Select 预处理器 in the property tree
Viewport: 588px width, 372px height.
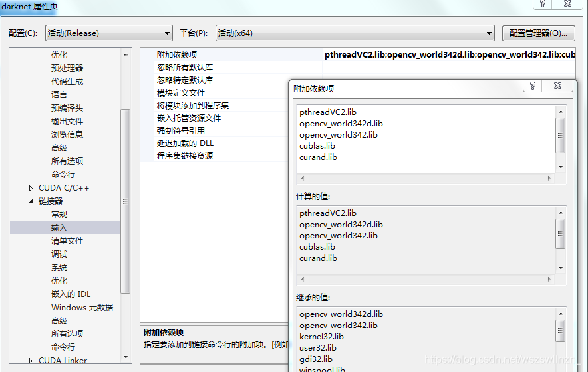point(67,68)
